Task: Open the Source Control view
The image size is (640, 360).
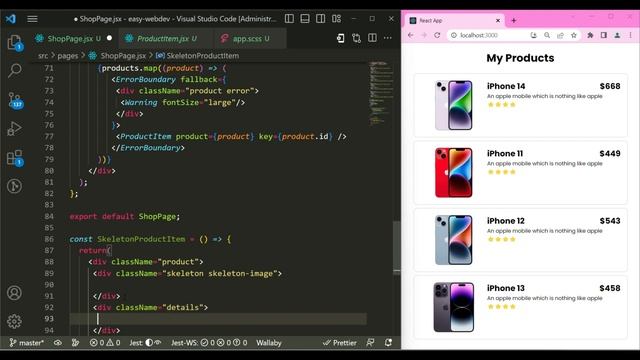Action: (15, 100)
